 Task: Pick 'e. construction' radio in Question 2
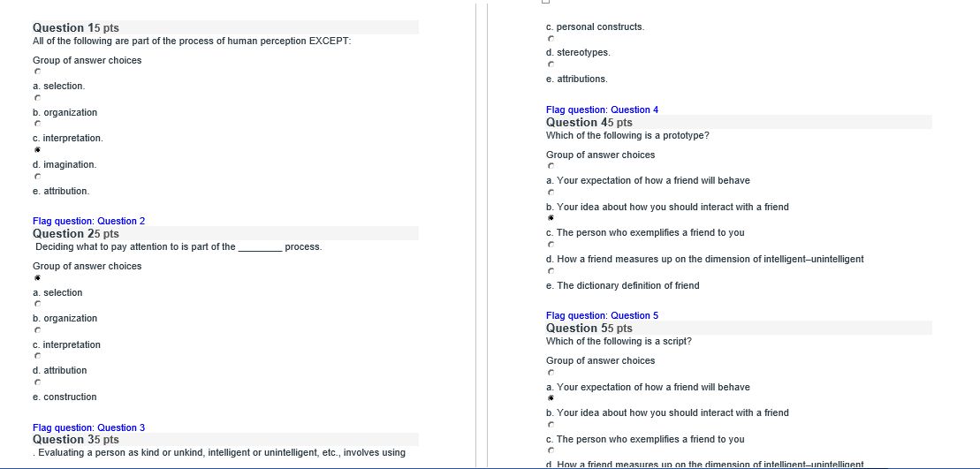click(37, 382)
